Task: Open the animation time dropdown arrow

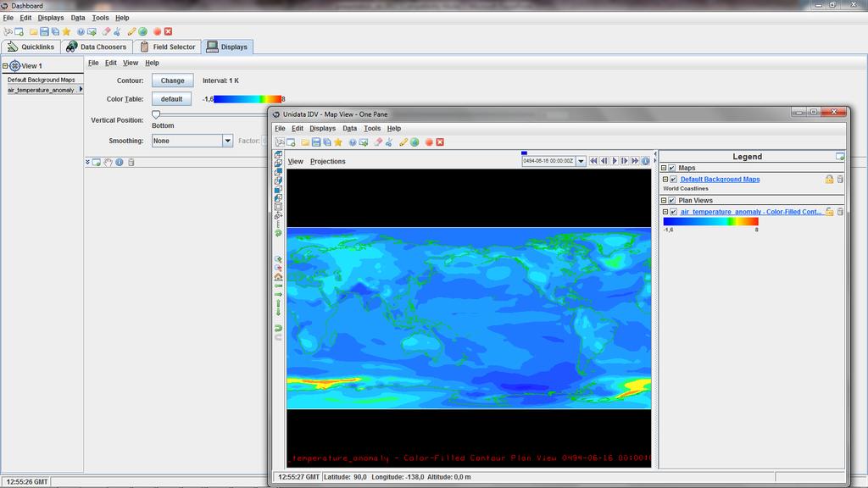Action: pos(581,161)
